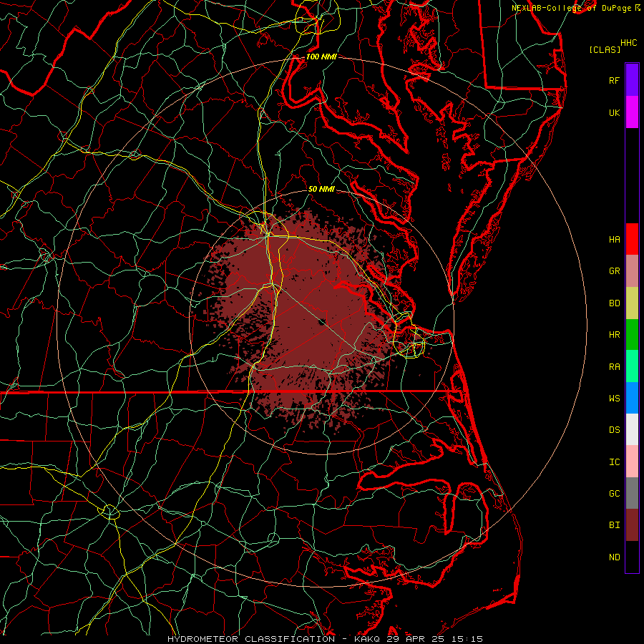The image size is (644, 644).
Task: Click the GR legend label
Action: tap(614, 271)
